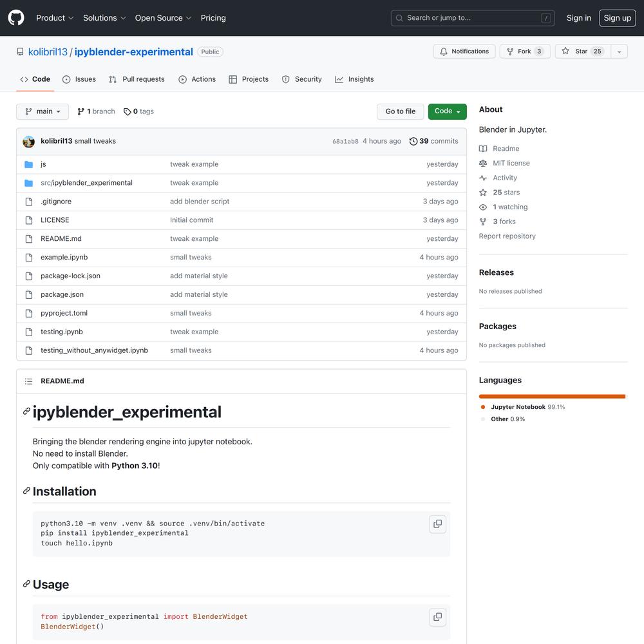644x644 pixels.
Task: Open README table of contents icon
Action: pyautogui.click(x=29, y=381)
